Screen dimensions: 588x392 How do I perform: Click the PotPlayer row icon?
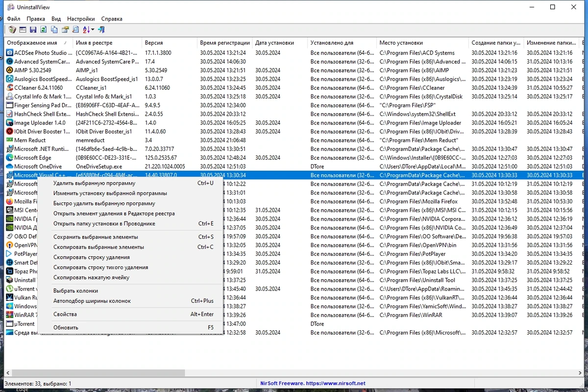[x=9, y=254]
